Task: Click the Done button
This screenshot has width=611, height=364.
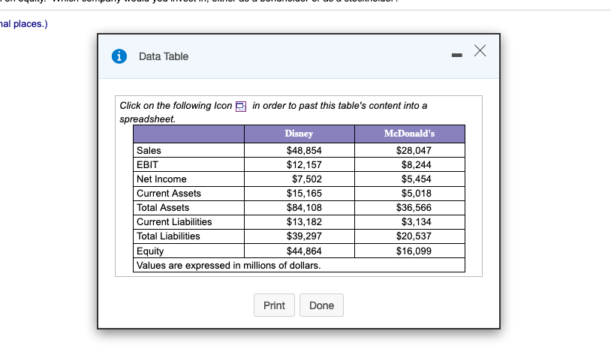Action: click(x=321, y=305)
